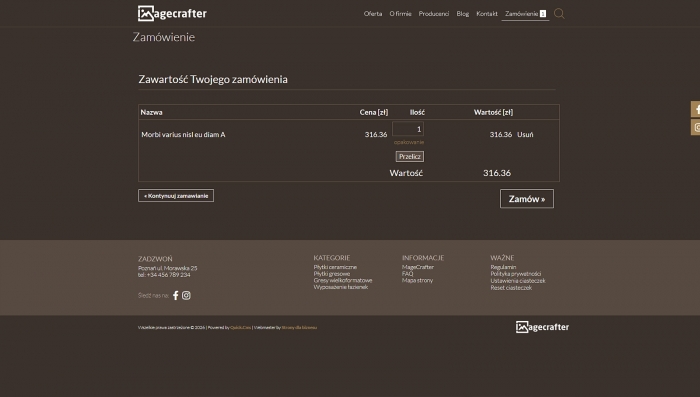Viewport: 700px width, 397px height.
Task: Open the Quick.Cms powered-by link
Action: coord(241,327)
